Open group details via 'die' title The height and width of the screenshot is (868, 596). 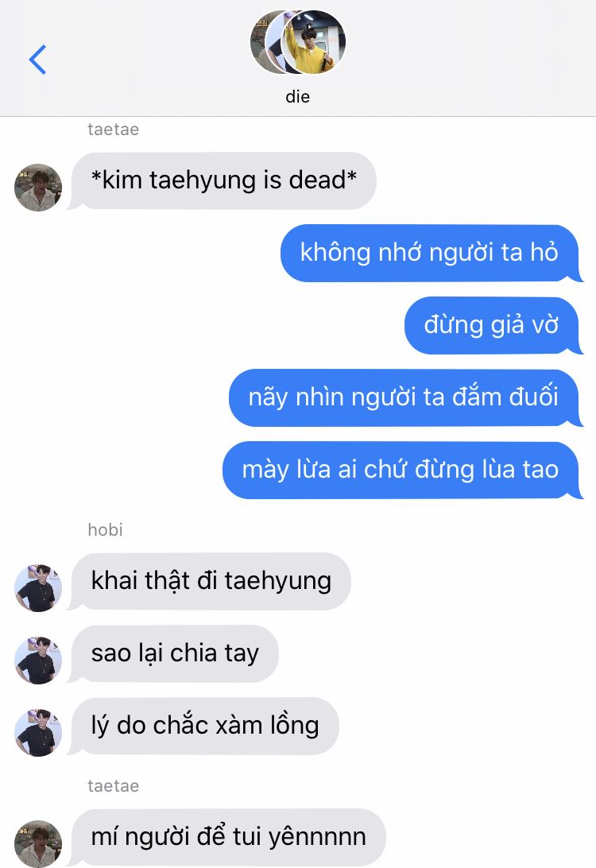[x=298, y=97]
